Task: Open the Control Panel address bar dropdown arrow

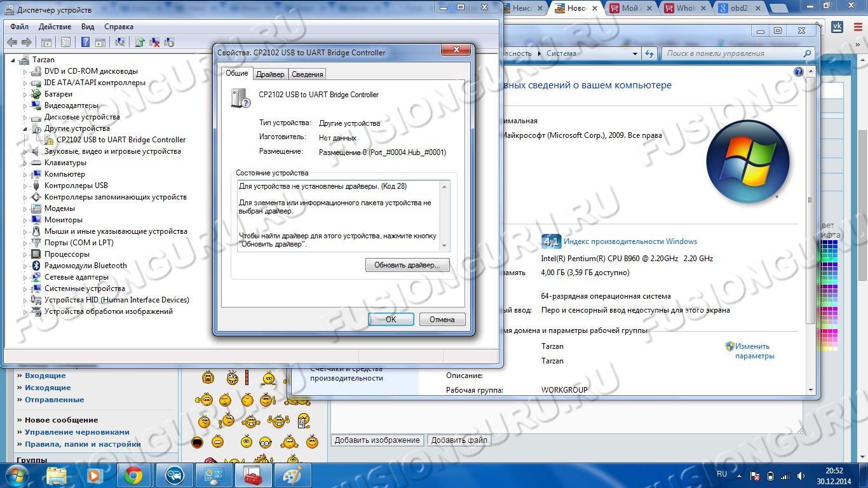Action: 635,54
